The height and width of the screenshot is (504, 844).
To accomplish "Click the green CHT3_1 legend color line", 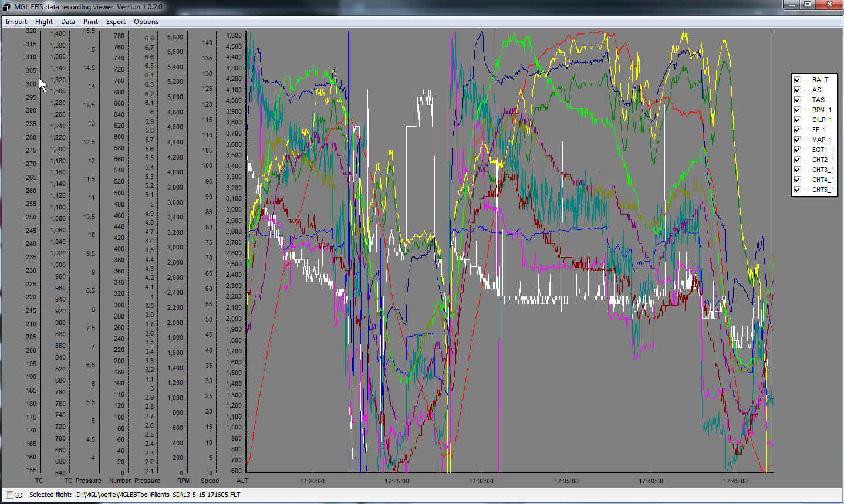I will coord(806,170).
